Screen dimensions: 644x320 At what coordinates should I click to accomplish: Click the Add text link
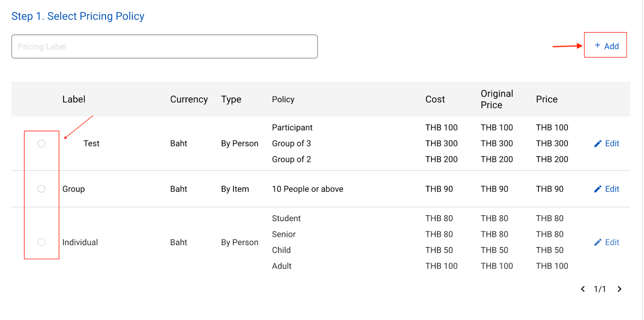[x=611, y=46]
